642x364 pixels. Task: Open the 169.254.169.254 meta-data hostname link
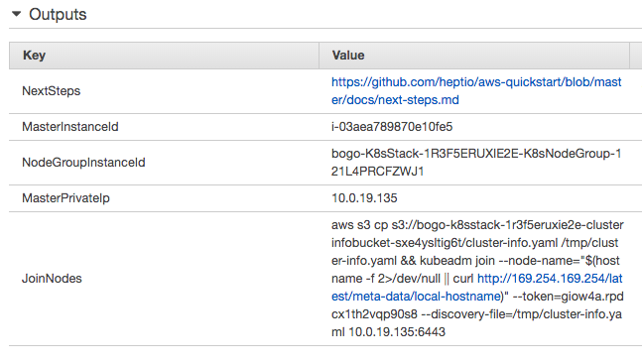(476, 287)
